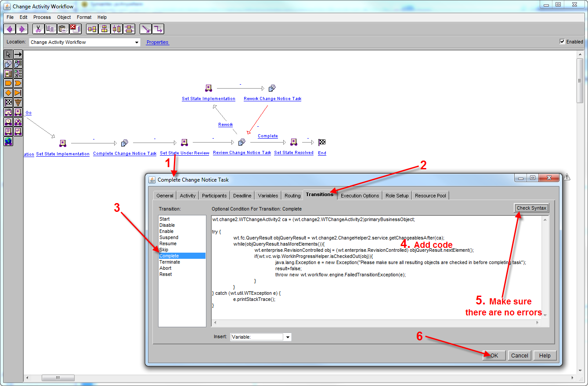Image resolution: width=588 pixels, height=386 pixels.
Task: Click the Paste clipboard toolbar icon
Action: 63,29
